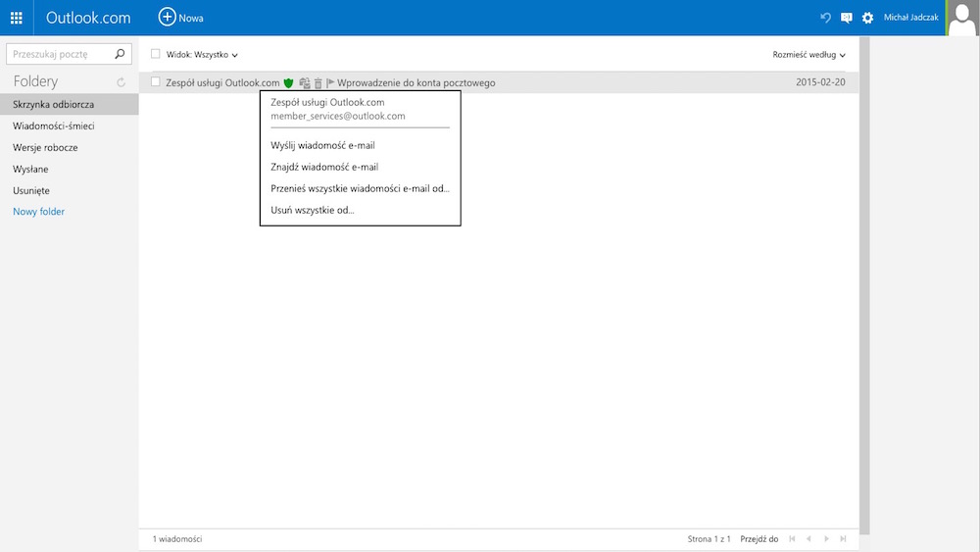The width and height of the screenshot is (980, 552).
Task: Open the Wysłane folder
Action: pos(30,169)
